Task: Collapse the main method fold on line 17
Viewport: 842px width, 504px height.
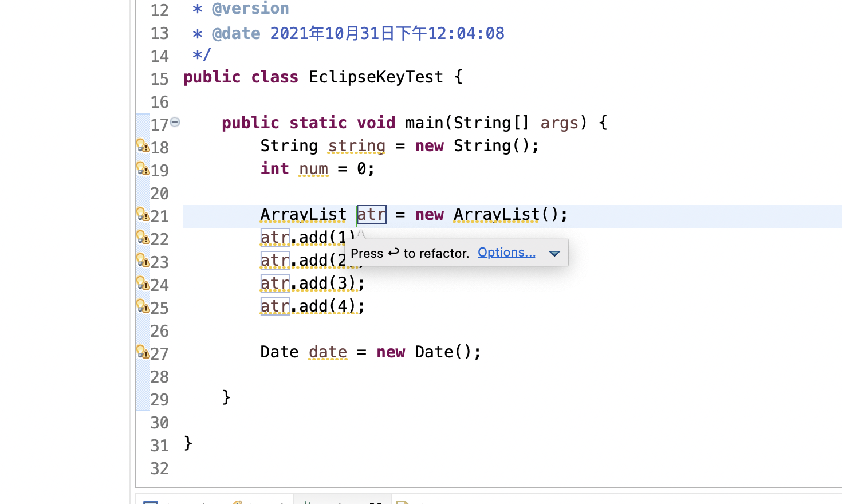Action: coord(175,122)
